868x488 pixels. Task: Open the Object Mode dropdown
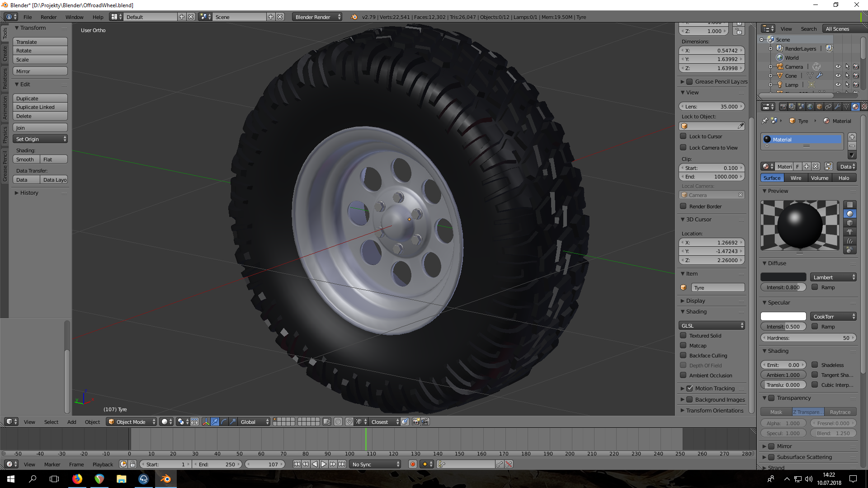coord(131,422)
